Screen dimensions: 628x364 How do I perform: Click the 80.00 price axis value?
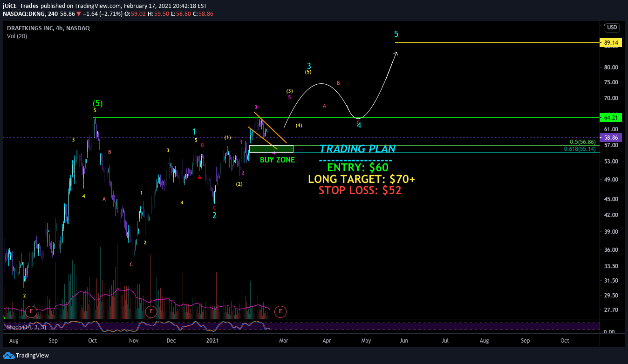611,67
